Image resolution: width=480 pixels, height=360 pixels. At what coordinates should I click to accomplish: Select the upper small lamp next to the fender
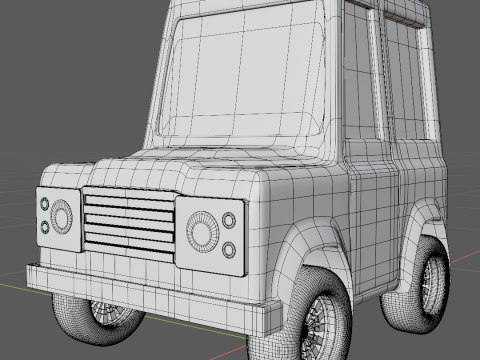[x=229, y=220]
